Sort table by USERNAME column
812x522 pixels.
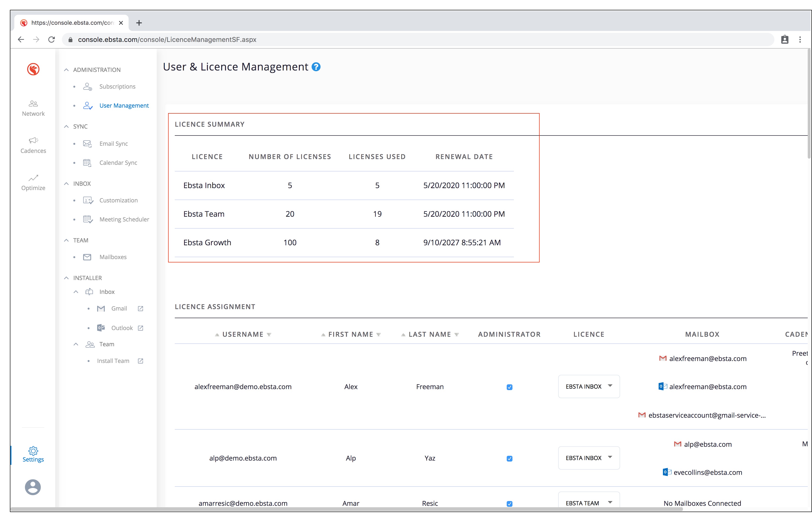point(243,334)
